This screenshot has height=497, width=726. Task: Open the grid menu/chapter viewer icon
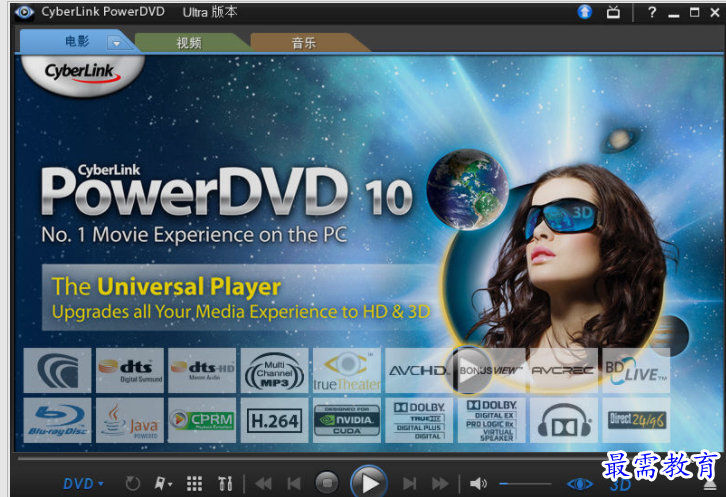[x=194, y=484]
